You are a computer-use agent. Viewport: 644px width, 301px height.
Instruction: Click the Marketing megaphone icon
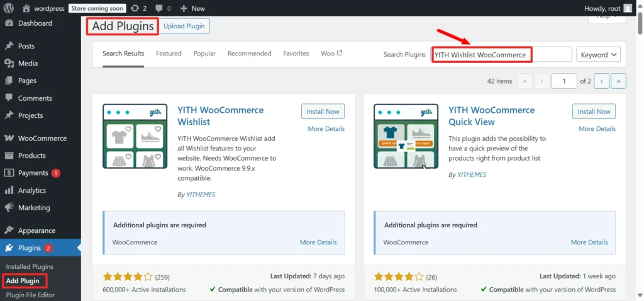(x=9, y=207)
